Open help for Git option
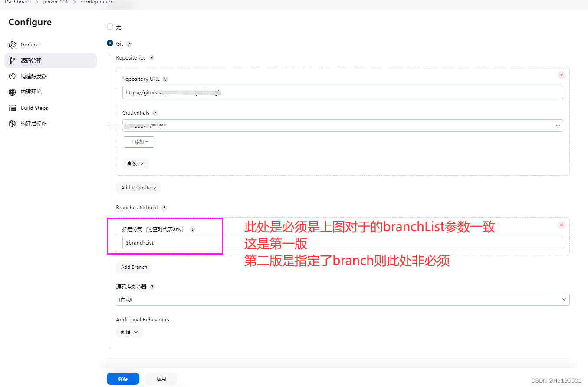This screenshot has height=387, width=588. tap(129, 44)
